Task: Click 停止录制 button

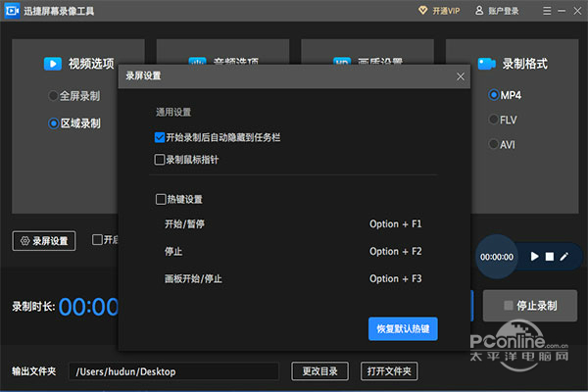Action: coord(530,306)
